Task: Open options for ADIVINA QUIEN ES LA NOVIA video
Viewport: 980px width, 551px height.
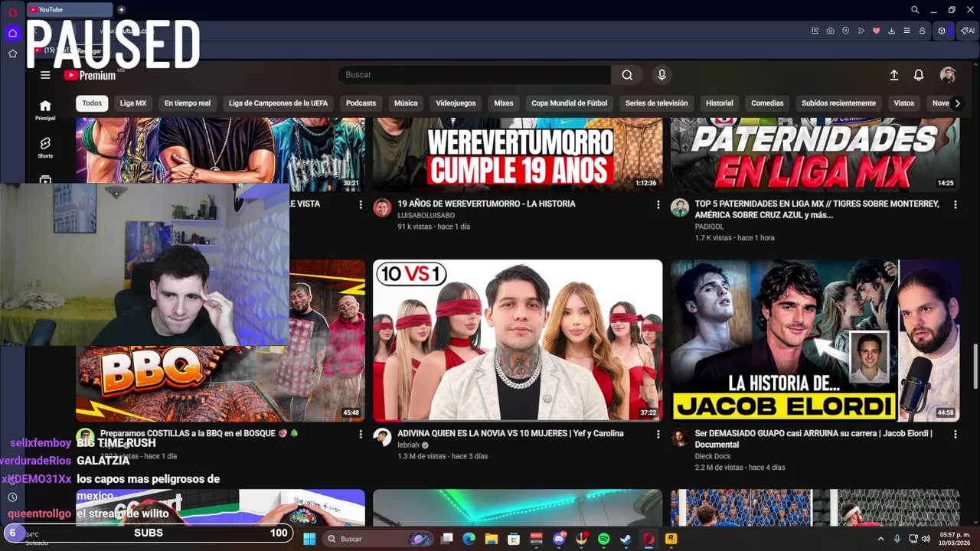Action: [658, 434]
